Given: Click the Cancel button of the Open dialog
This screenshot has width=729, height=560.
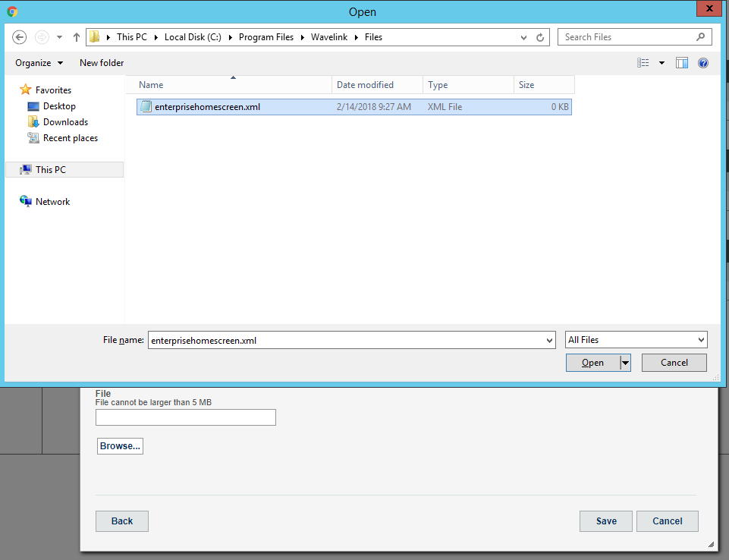Looking at the screenshot, I should point(674,363).
